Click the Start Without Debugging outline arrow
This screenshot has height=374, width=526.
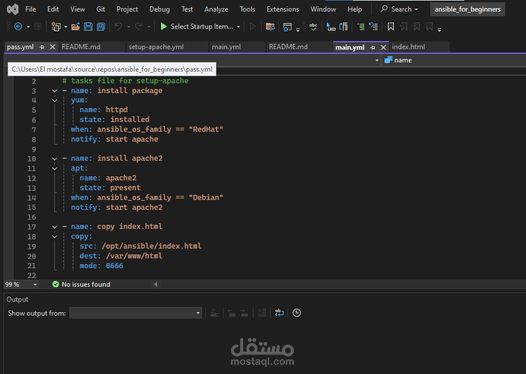[253, 26]
